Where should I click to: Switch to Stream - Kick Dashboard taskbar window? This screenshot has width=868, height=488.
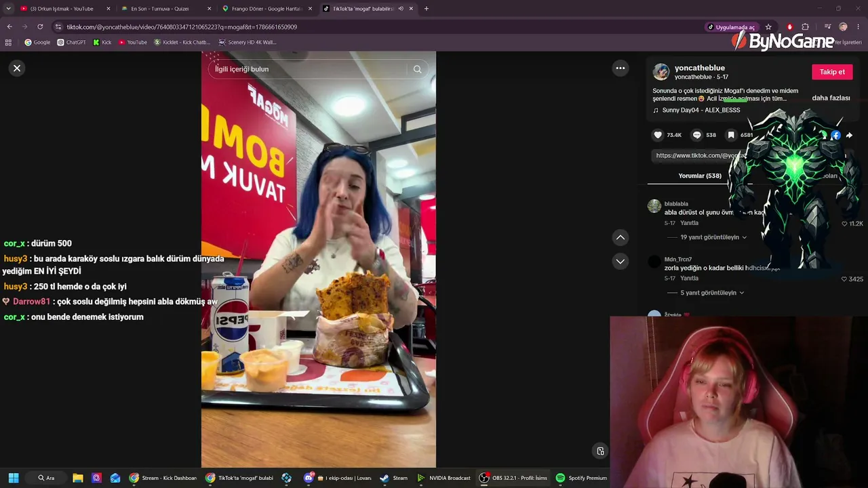pyautogui.click(x=163, y=478)
